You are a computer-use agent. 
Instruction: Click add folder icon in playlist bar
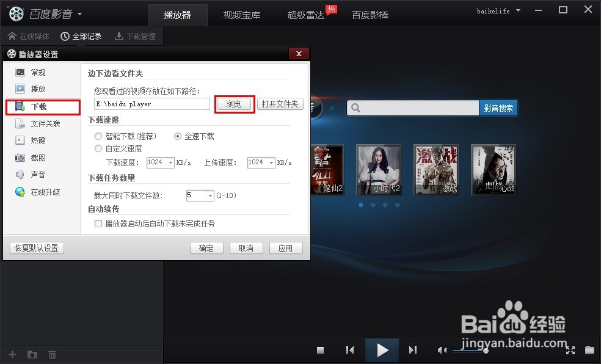(x=32, y=354)
